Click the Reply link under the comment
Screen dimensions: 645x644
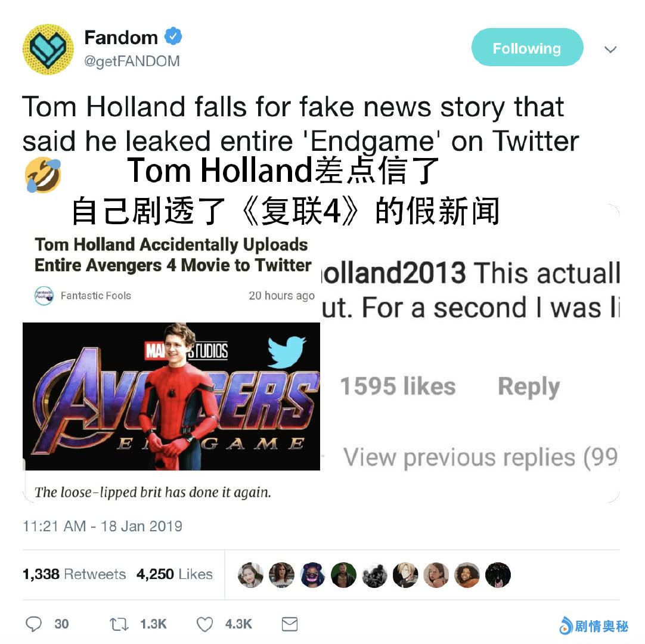pyautogui.click(x=529, y=386)
